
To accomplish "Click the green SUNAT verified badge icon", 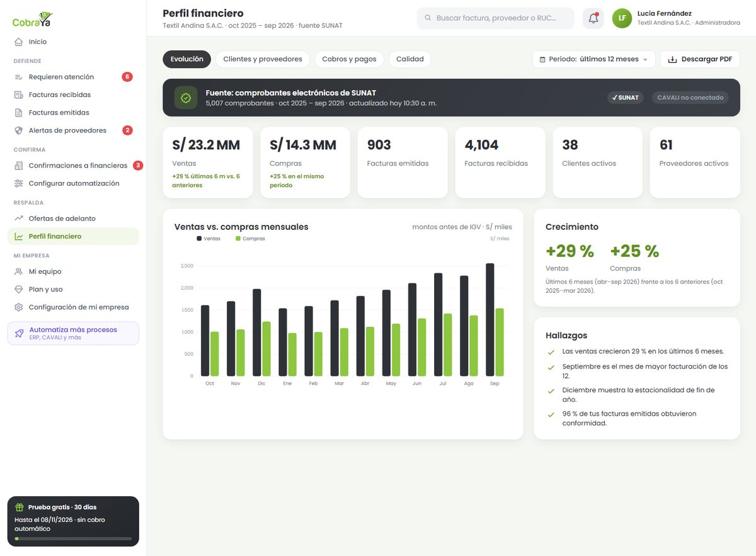I will pos(186,98).
